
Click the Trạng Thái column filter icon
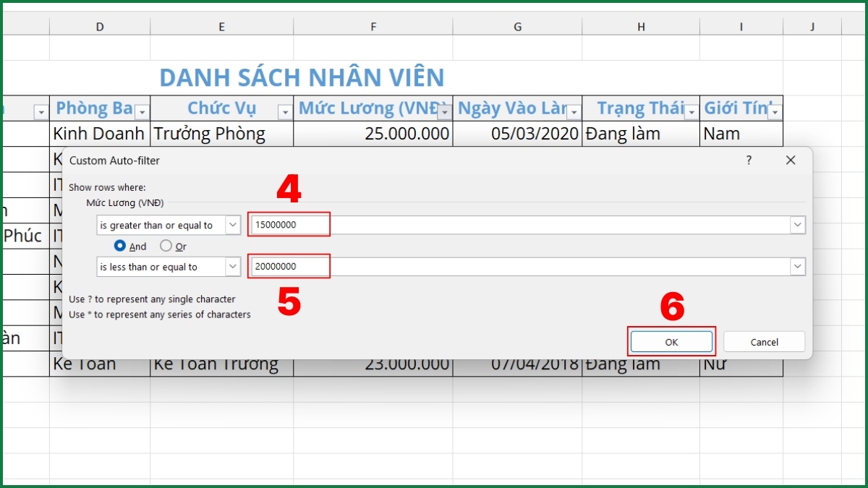pos(692,111)
